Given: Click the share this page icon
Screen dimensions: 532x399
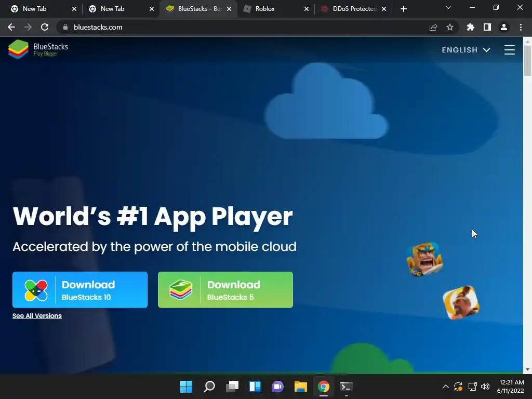Looking at the screenshot, I should click(433, 27).
